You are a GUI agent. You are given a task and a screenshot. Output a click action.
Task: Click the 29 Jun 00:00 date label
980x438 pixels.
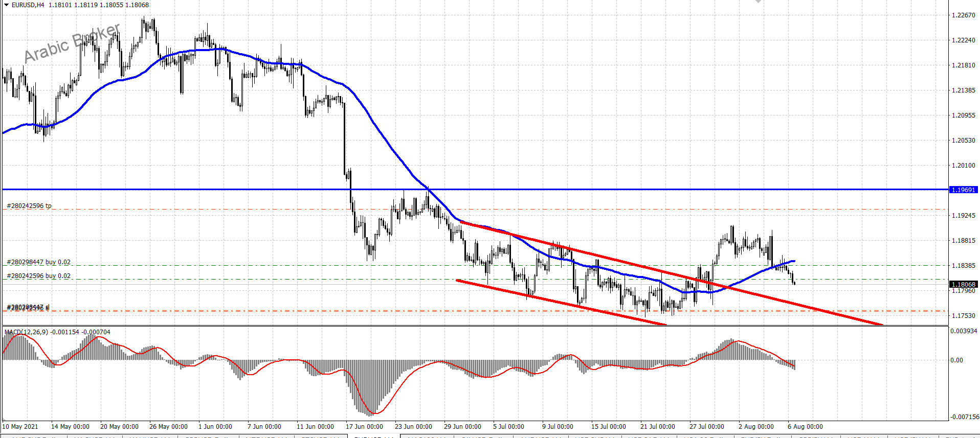pos(462,427)
